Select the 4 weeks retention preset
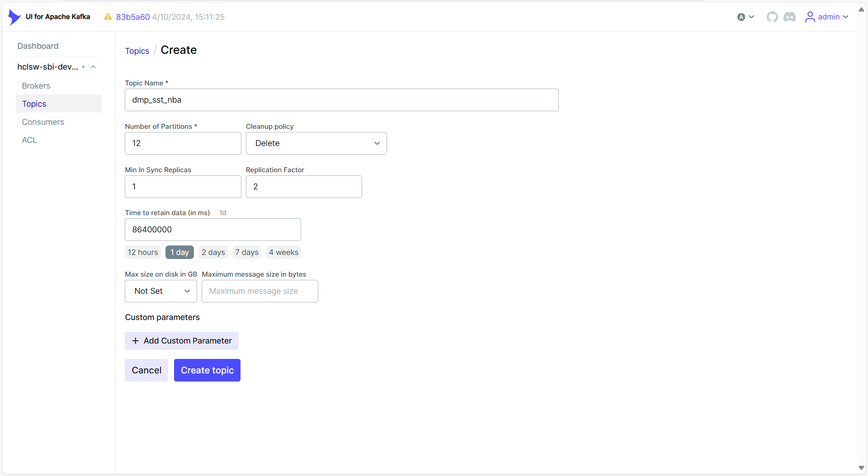The width and height of the screenshot is (868, 476). click(x=283, y=252)
